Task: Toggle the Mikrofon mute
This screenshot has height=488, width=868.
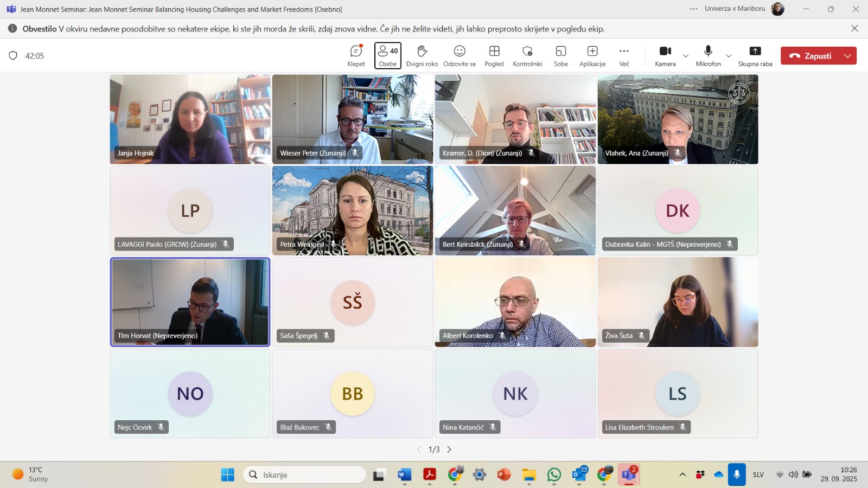Action: (708, 56)
